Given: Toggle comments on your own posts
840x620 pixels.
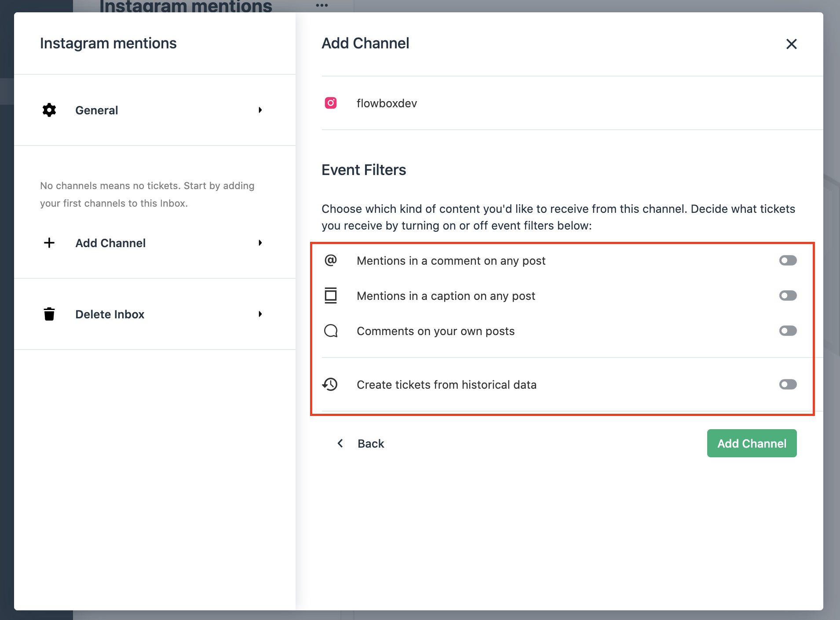Looking at the screenshot, I should (x=788, y=331).
